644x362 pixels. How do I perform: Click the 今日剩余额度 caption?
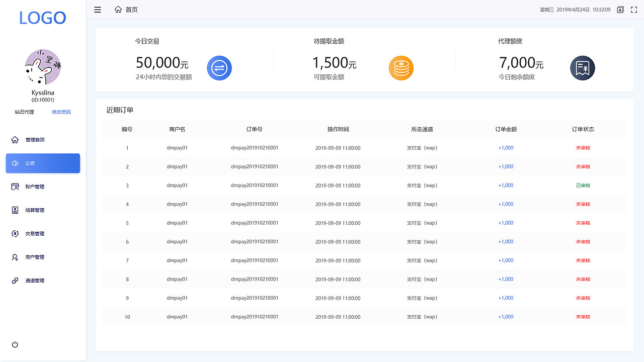coord(517,77)
